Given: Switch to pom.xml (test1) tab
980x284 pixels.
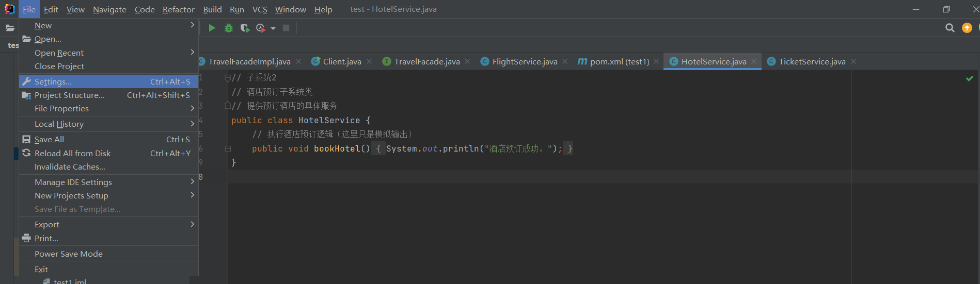Looking at the screenshot, I should click(x=620, y=61).
